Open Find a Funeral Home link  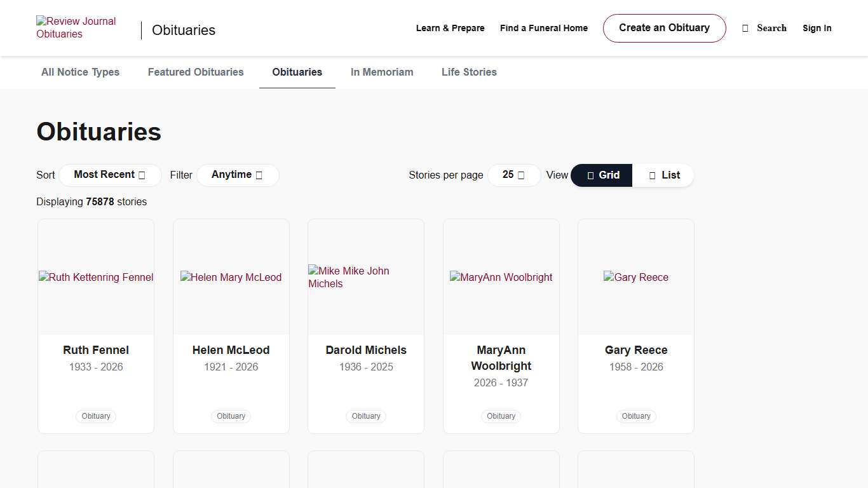pos(543,28)
